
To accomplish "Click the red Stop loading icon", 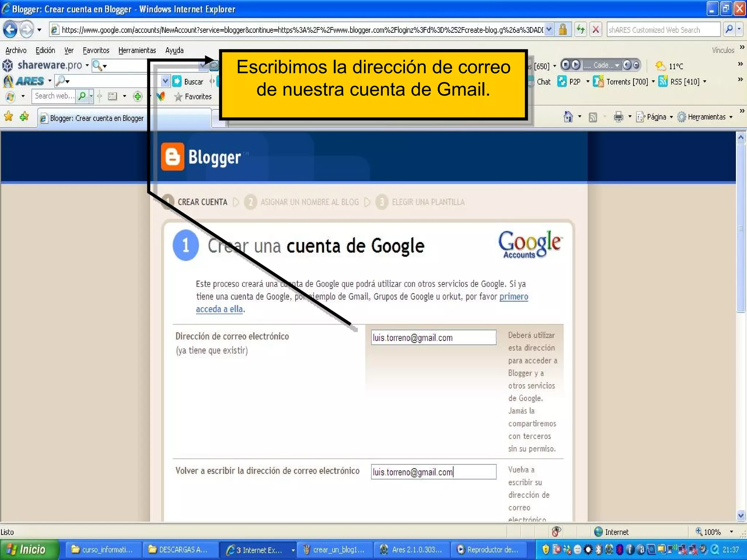I will point(595,30).
